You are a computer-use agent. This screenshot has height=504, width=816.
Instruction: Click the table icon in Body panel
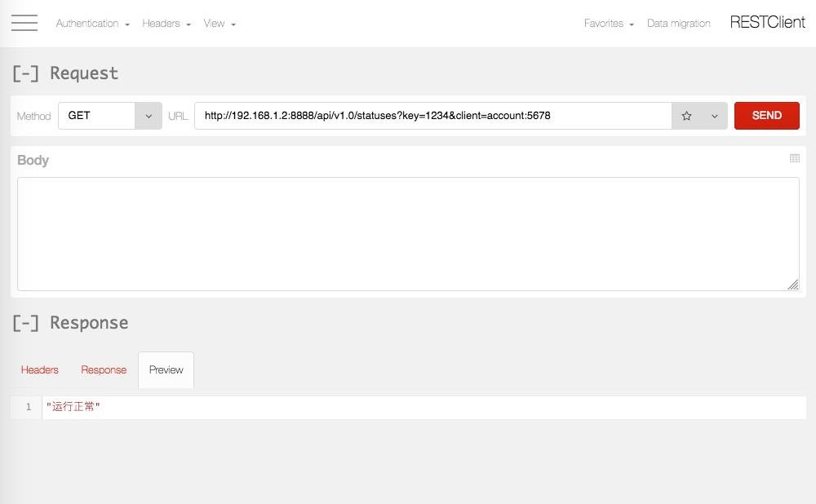tap(795, 158)
